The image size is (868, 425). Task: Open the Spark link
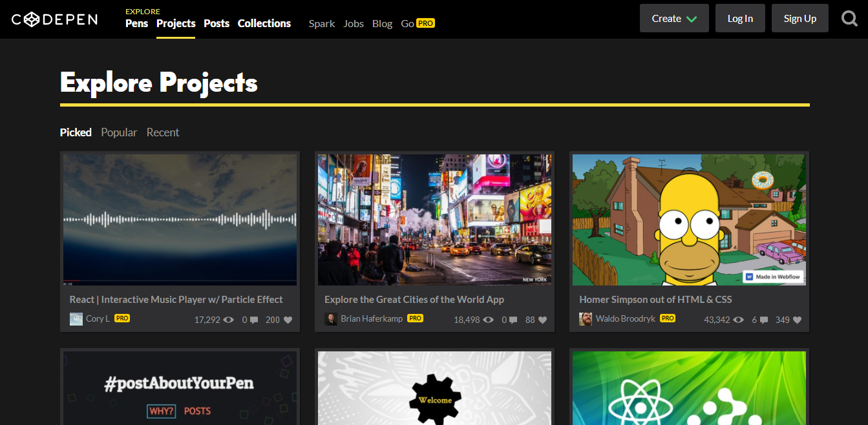[322, 24]
